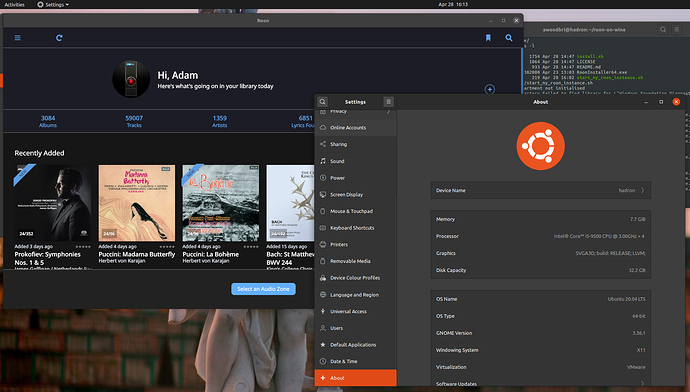Select Universal Access panel

[356, 311]
